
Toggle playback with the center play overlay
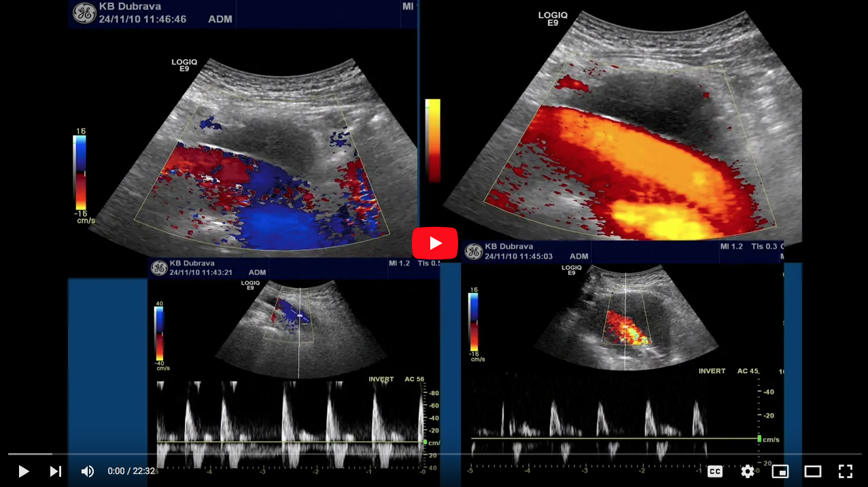[x=434, y=243]
